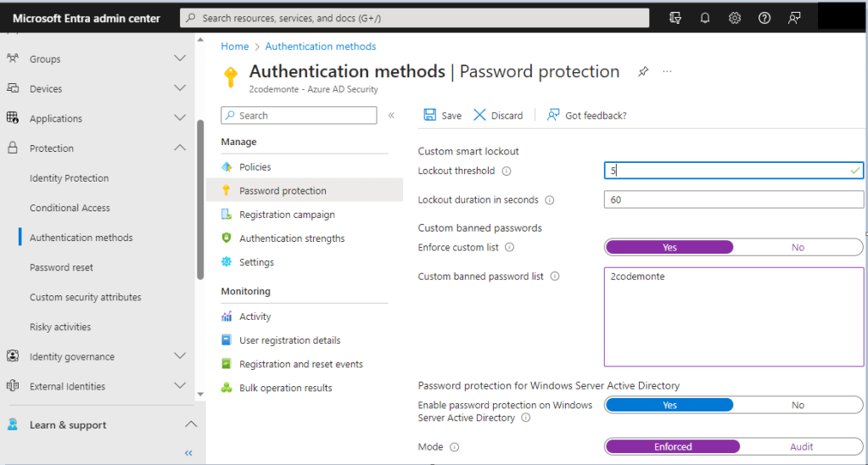This screenshot has height=465, width=868.
Task: Click the left sidebar vertical scrollbar
Action: pyautogui.click(x=200, y=199)
